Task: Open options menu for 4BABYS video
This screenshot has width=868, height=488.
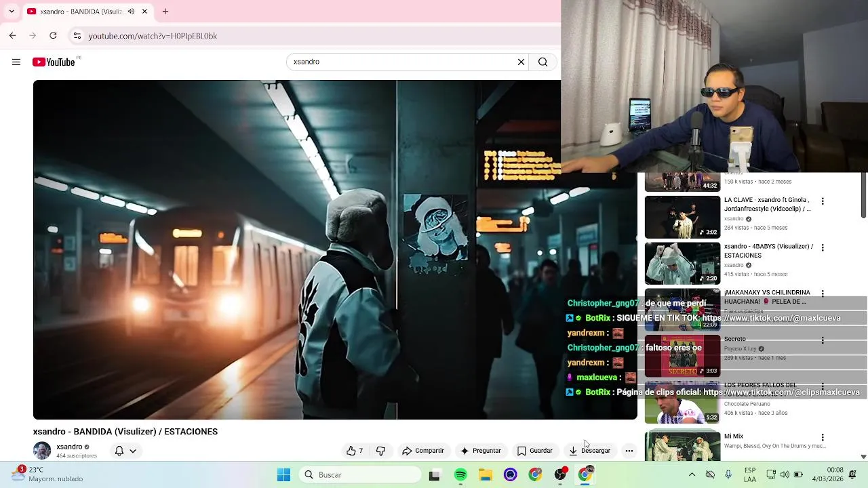Action: (x=823, y=247)
